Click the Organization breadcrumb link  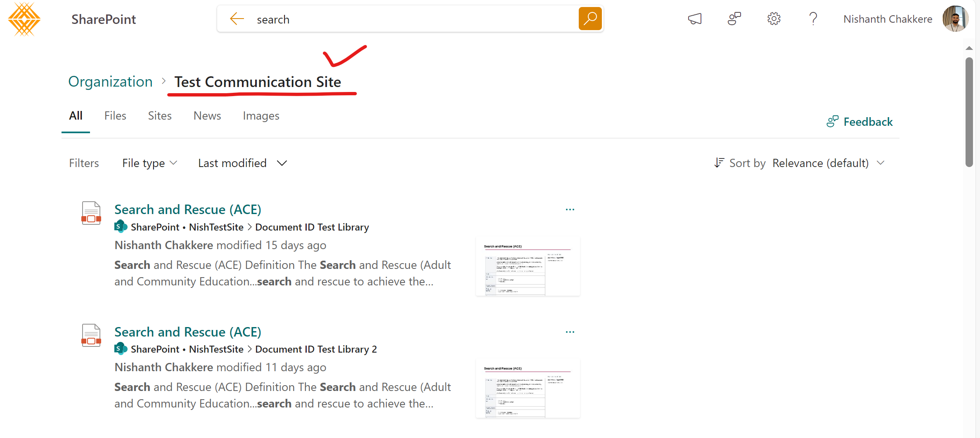[110, 82]
